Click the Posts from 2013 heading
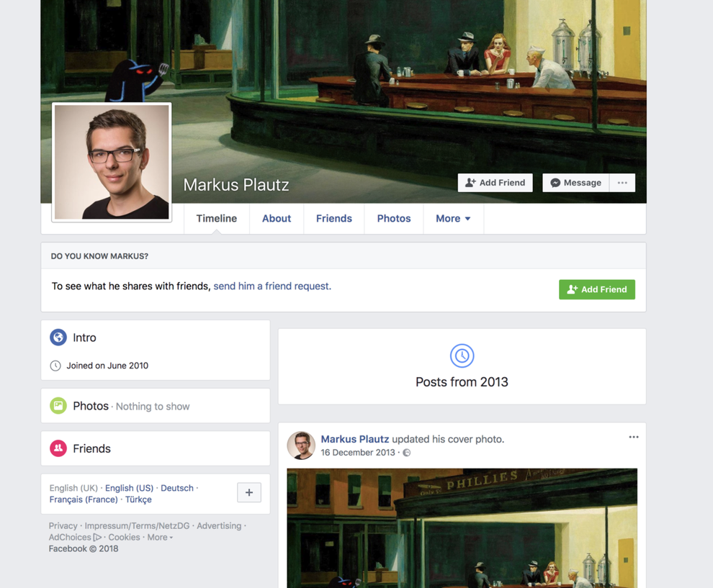Screen dimensions: 713x588 pos(462,382)
